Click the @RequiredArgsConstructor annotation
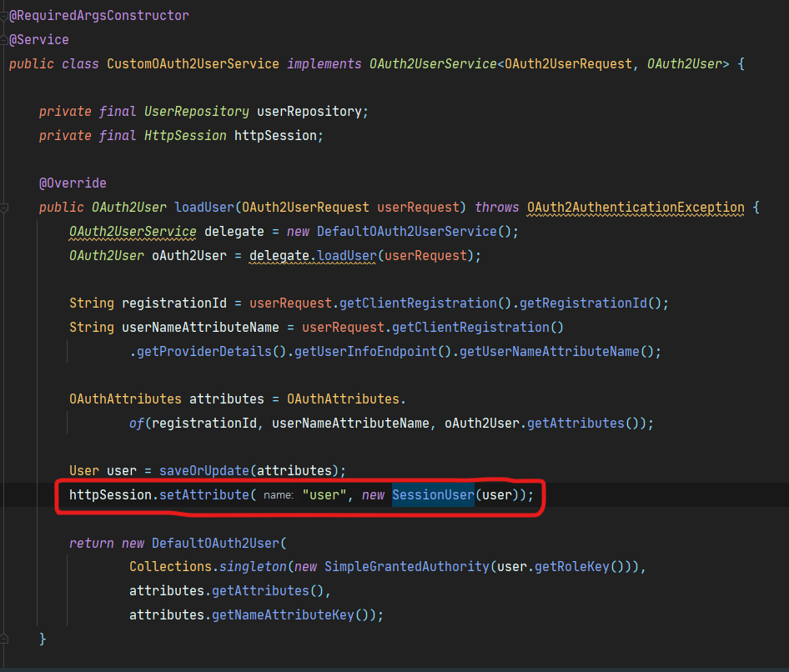 99,16
